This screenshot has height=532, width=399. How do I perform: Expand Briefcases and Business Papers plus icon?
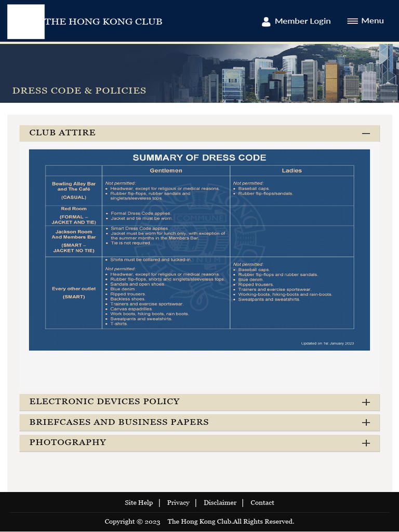coord(366,423)
